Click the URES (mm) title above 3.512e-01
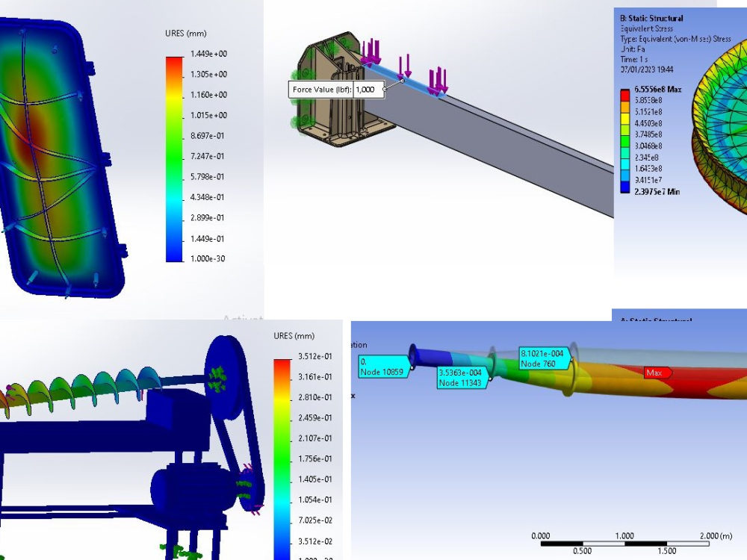This screenshot has height=560, width=747. click(x=294, y=336)
